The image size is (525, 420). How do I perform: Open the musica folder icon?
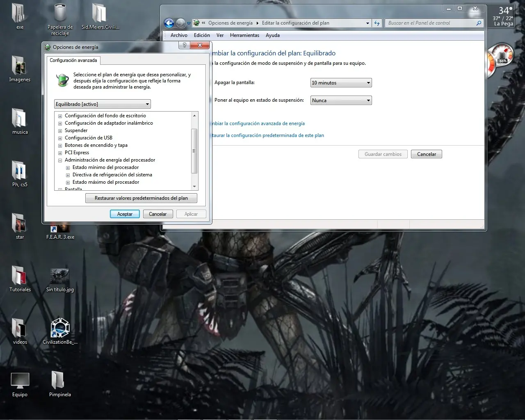[x=20, y=121]
